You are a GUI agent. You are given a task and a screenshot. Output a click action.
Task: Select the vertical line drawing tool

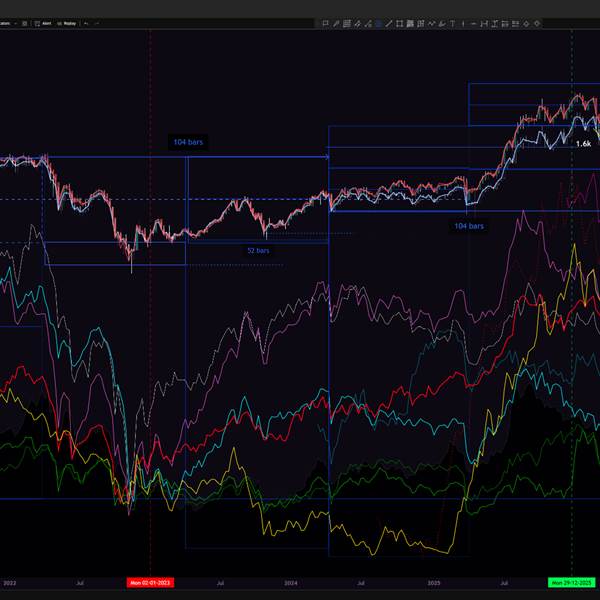pyautogui.click(x=463, y=24)
